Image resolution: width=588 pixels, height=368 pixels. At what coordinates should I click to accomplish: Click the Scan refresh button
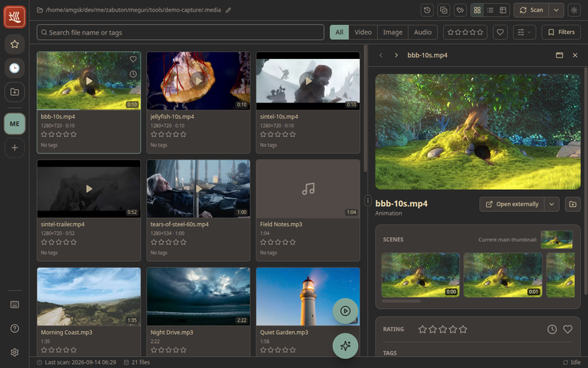coord(531,10)
